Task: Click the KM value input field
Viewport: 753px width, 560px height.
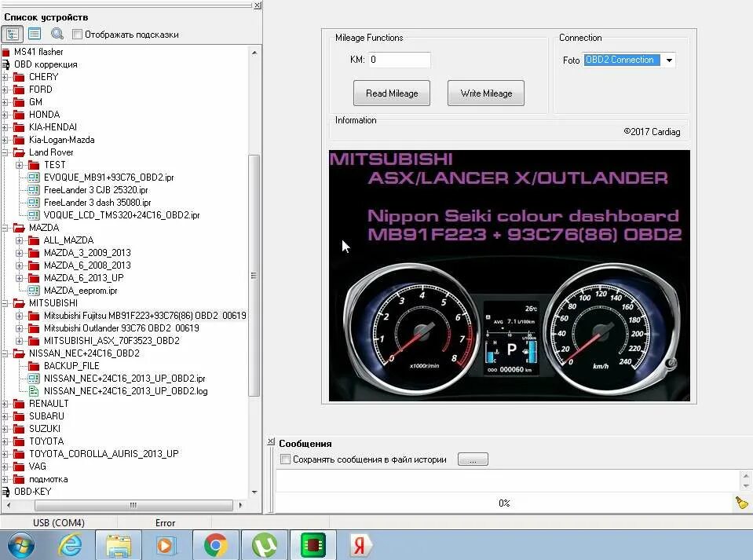Action: click(400, 60)
